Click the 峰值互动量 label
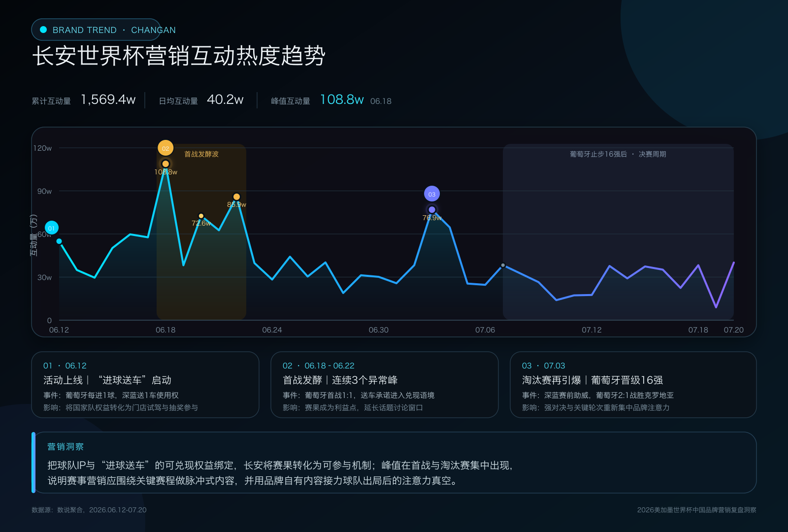This screenshot has height=532, width=788. pos(291,101)
